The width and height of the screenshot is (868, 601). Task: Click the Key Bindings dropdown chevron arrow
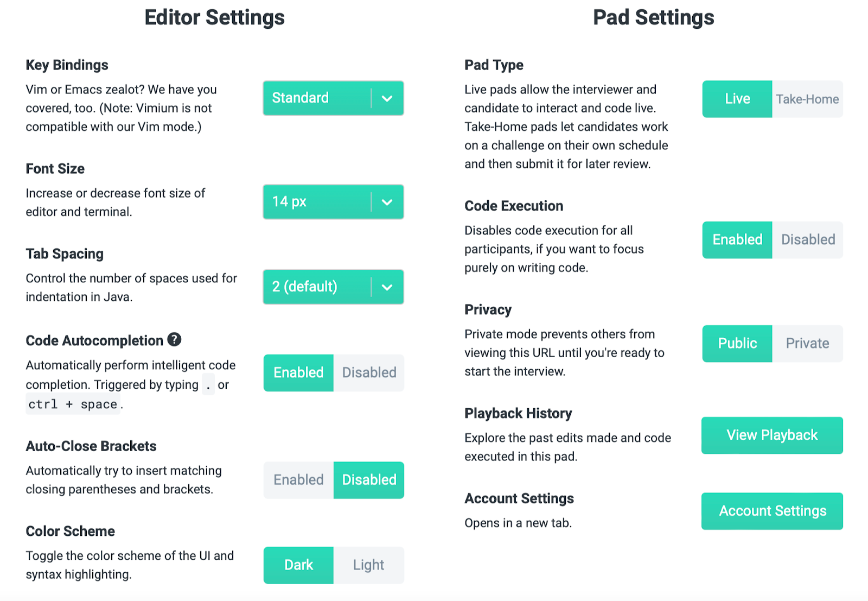coord(387,98)
